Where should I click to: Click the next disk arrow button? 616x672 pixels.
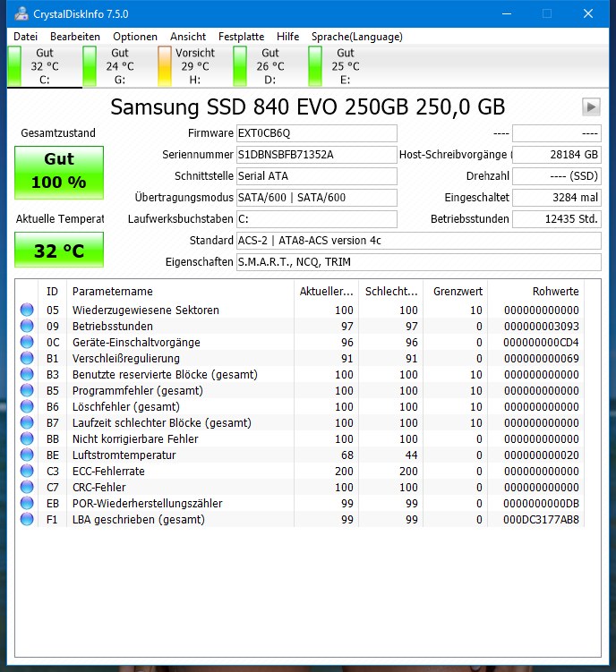(590, 107)
